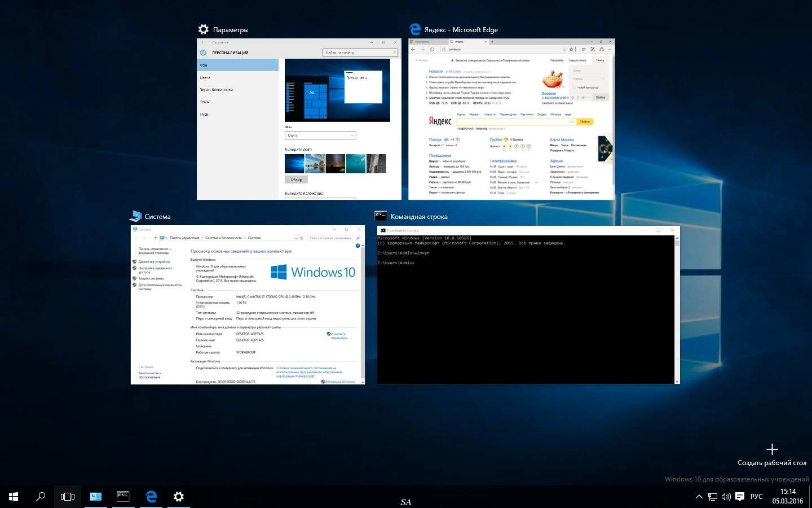812x508 pixels.
Task: Click the Windows 10 logo in Система
Action: (313, 272)
